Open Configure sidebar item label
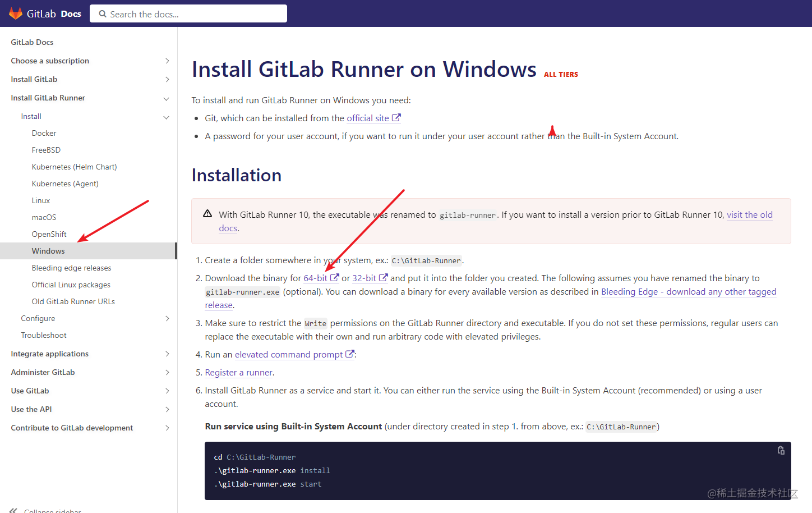Viewport: 812px width, 513px height. (x=38, y=318)
